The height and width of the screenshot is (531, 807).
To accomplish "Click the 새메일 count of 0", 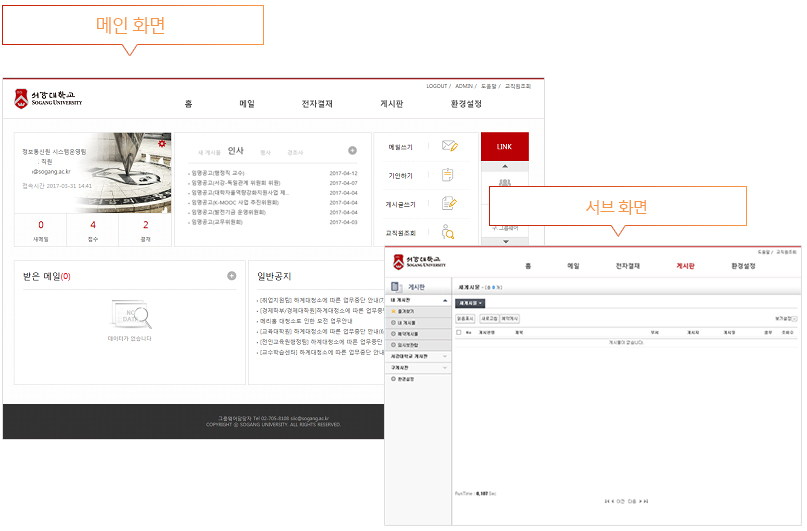I will pyautogui.click(x=41, y=225).
